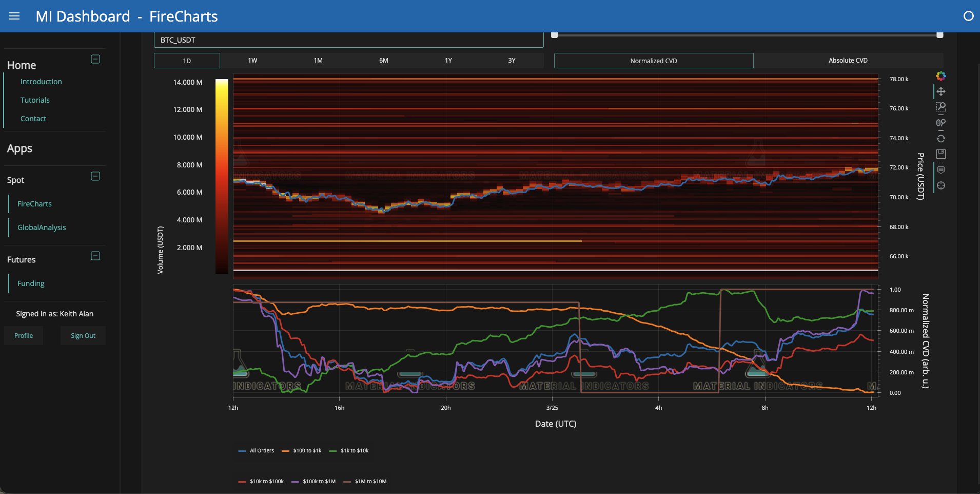Click the right handle of the range slider
Viewport: 980px width, 494px height.
click(x=939, y=35)
